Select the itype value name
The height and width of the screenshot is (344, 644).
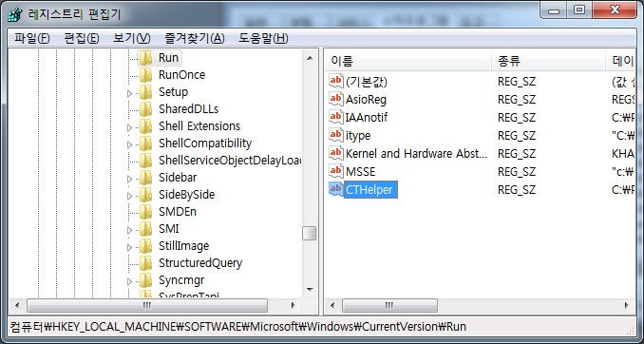358,135
